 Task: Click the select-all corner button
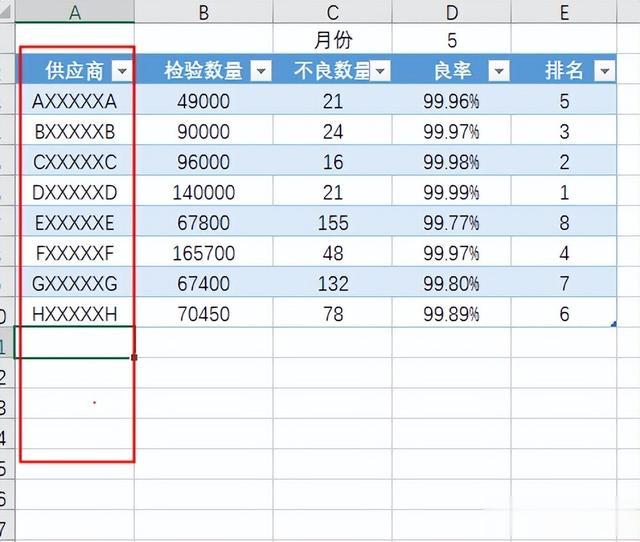point(7,11)
